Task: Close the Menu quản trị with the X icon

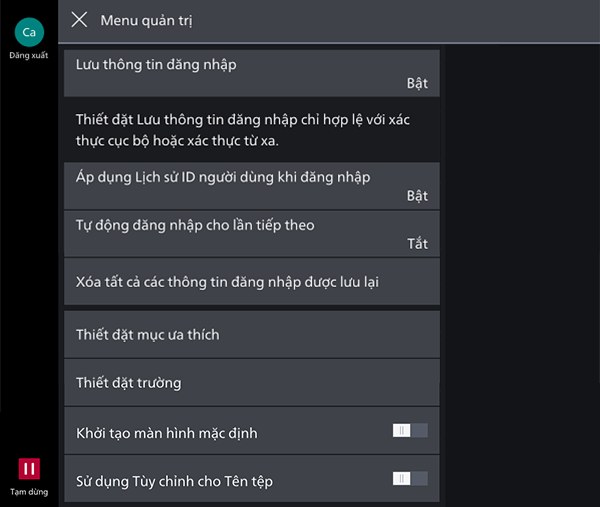Action: pos(79,20)
